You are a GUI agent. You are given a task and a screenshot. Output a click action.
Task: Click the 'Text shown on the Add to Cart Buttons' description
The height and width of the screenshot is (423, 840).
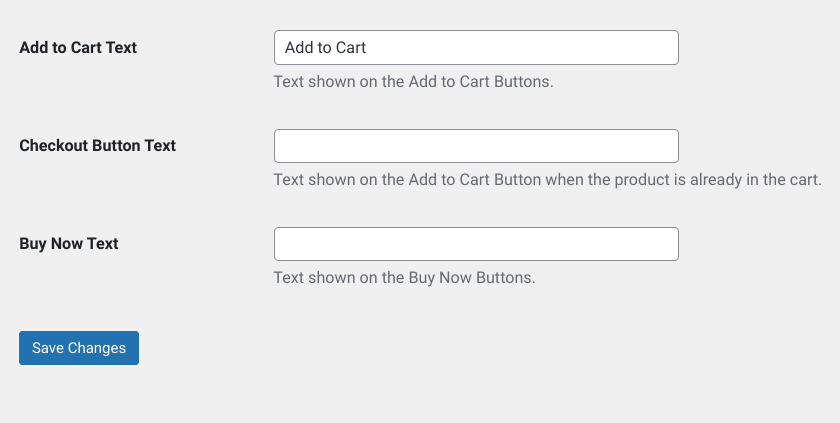414,82
